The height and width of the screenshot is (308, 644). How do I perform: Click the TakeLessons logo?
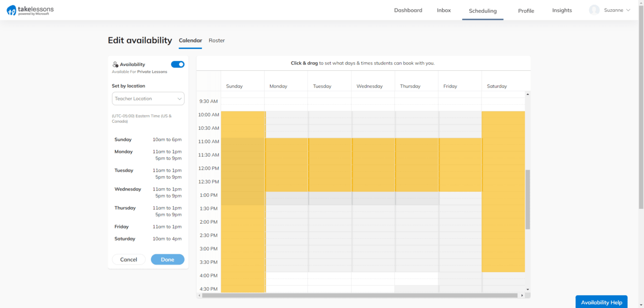coord(30,10)
